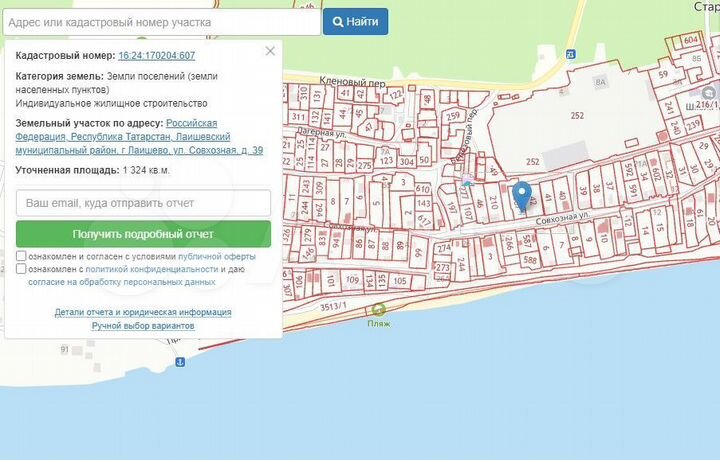Open согласие на обработку персональных данных link
The width and height of the screenshot is (720, 460).
[122, 282]
